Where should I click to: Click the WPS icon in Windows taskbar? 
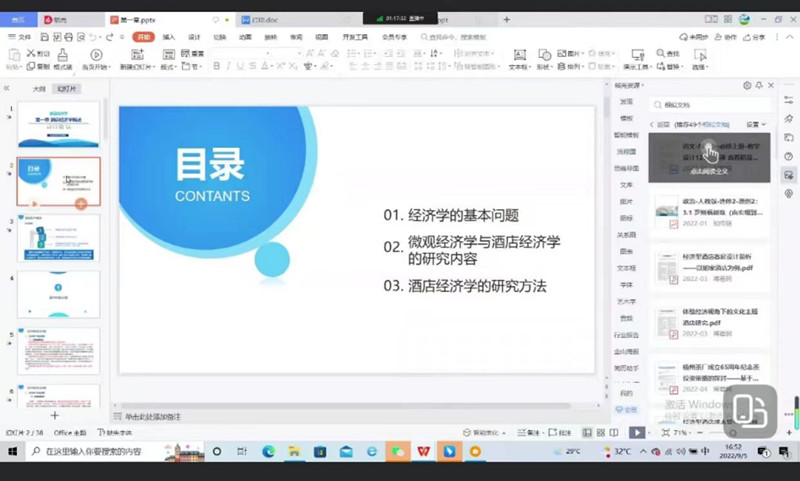(x=424, y=452)
